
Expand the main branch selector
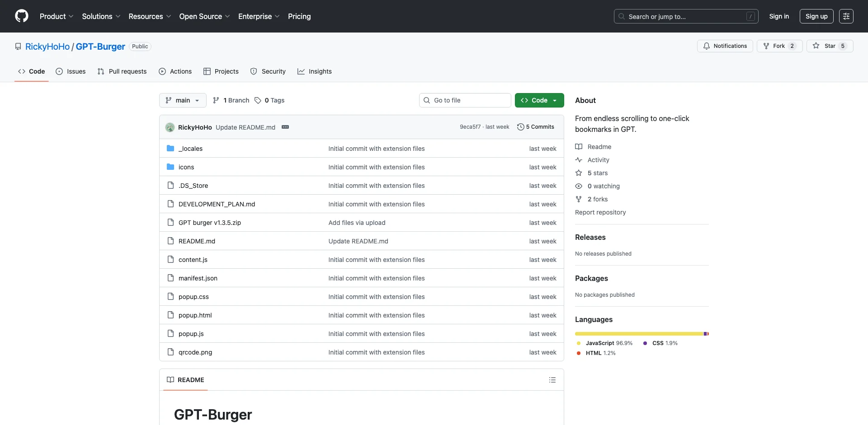click(x=182, y=100)
